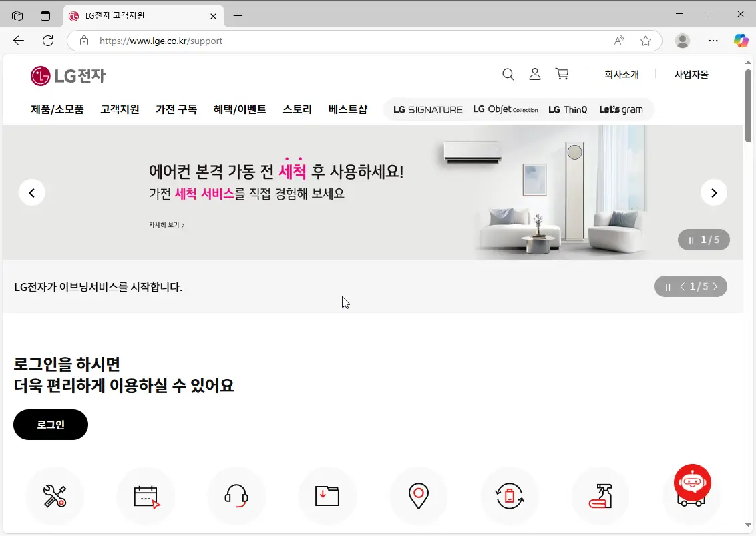Click the download folder icon
The height and width of the screenshot is (536, 756).
point(327,495)
